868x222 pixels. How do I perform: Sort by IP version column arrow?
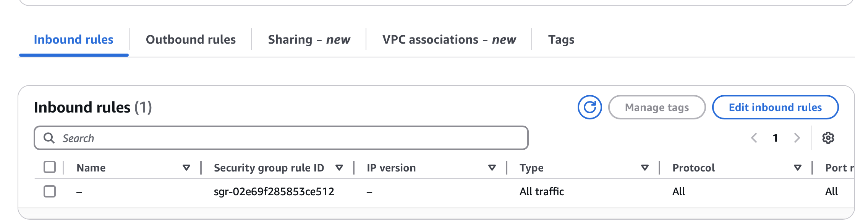point(492,168)
